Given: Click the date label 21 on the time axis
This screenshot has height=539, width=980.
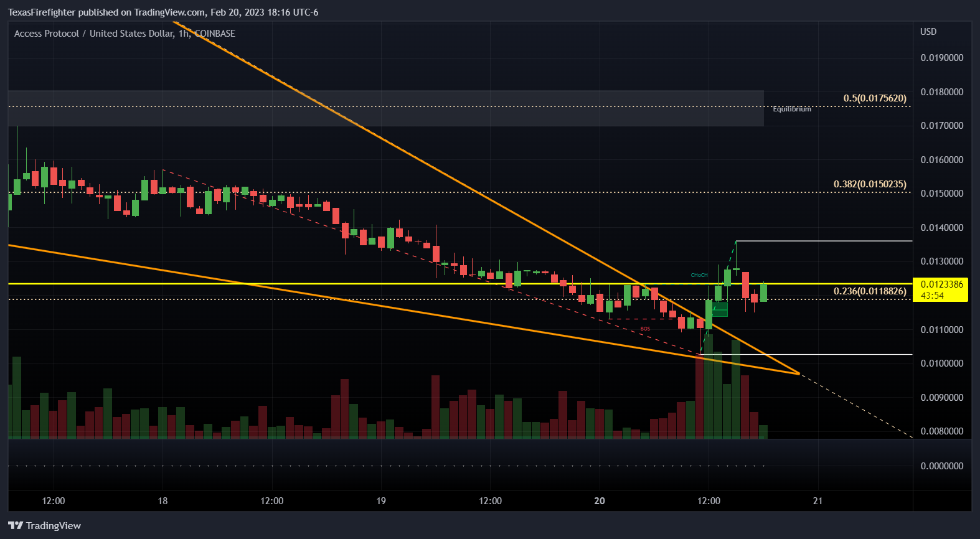Looking at the screenshot, I should click(x=818, y=501).
